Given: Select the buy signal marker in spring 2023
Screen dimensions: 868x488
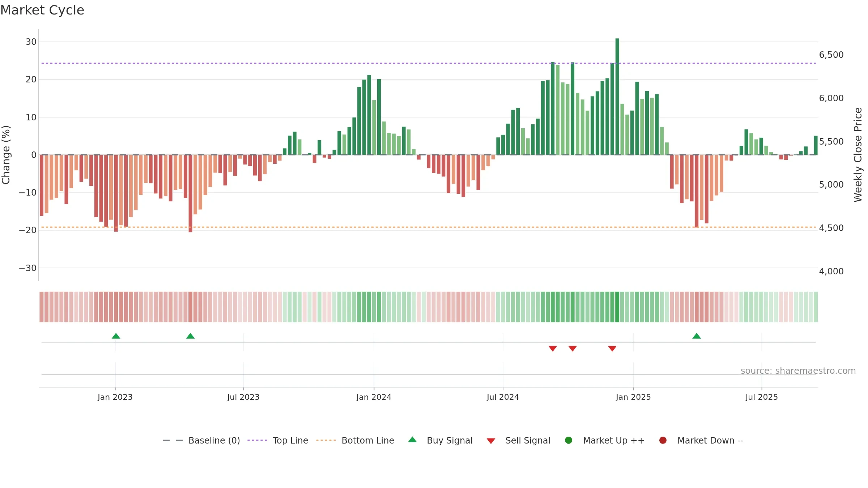Looking at the screenshot, I should [190, 336].
